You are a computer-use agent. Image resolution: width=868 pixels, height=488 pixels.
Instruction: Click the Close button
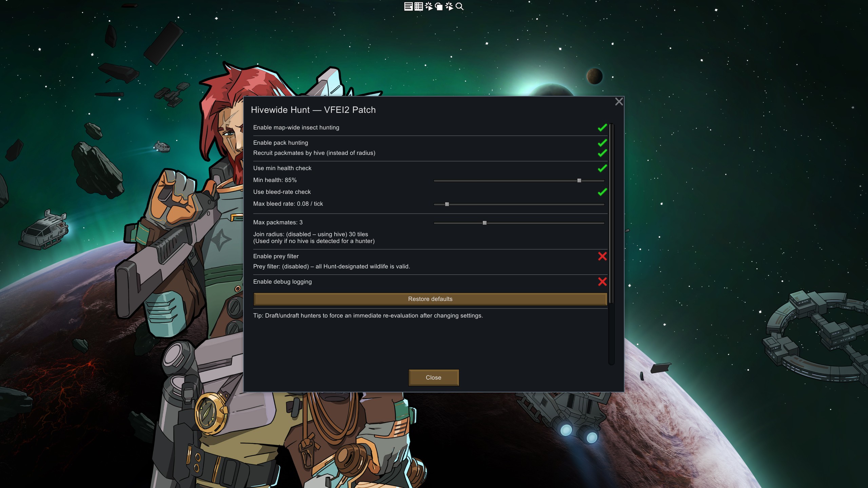click(434, 378)
